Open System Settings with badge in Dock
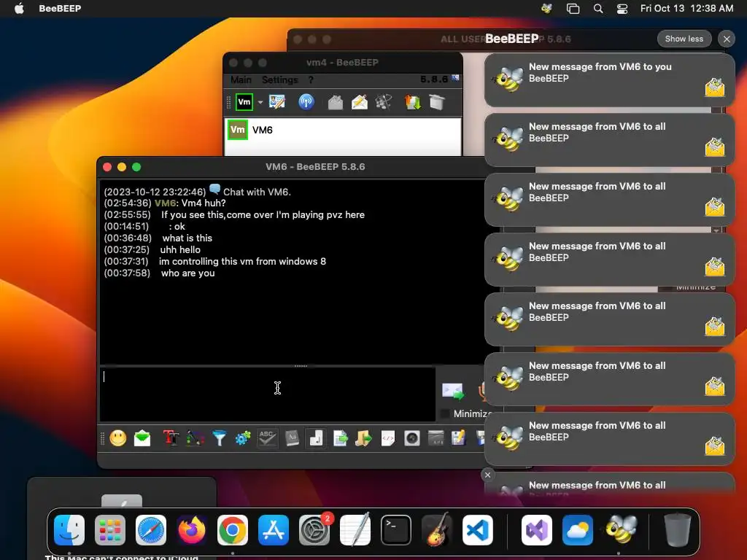This screenshot has height=560, width=747. pos(314,530)
